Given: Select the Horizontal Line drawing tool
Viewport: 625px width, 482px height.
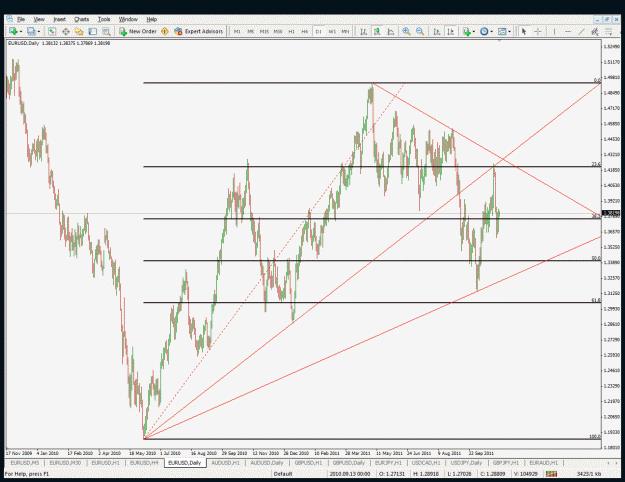Looking at the screenshot, I should [x=568, y=31].
